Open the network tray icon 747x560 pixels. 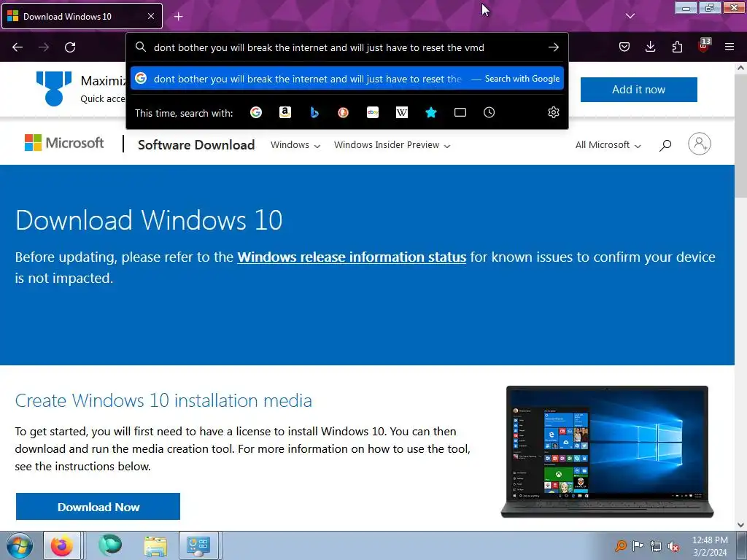point(656,546)
